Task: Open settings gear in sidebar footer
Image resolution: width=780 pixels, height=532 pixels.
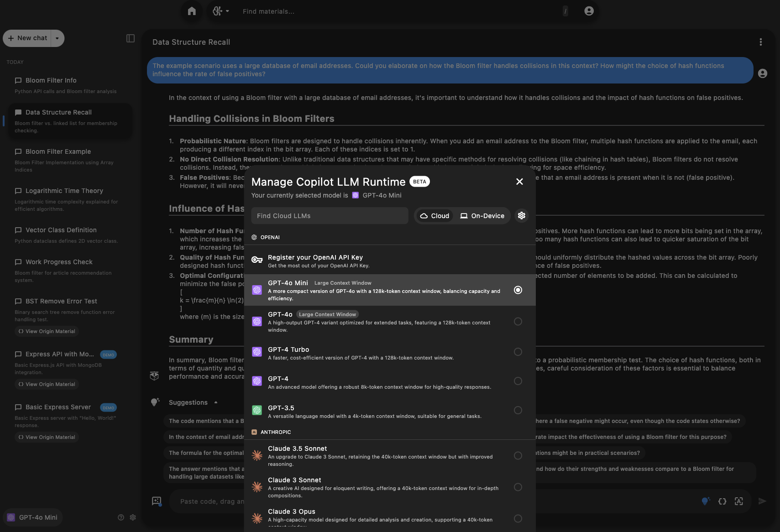Action: click(133, 517)
